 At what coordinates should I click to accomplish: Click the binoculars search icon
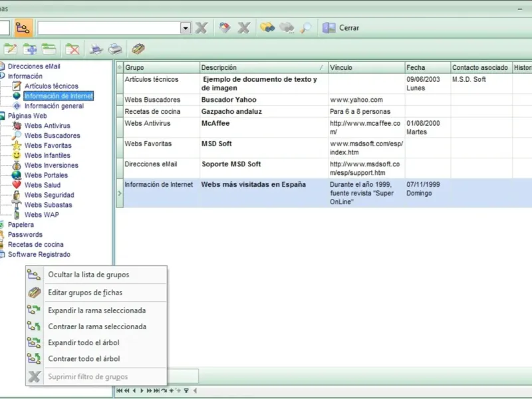tap(267, 28)
